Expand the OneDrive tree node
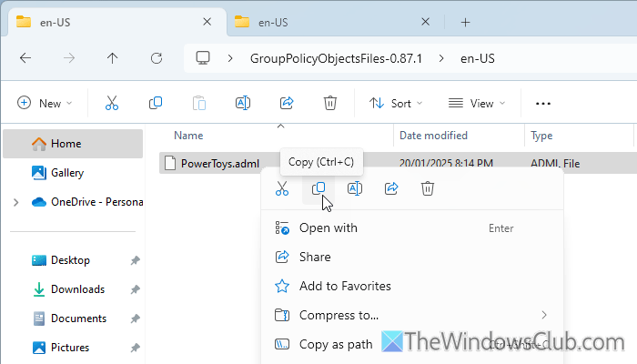This screenshot has width=637, height=364. tap(15, 202)
